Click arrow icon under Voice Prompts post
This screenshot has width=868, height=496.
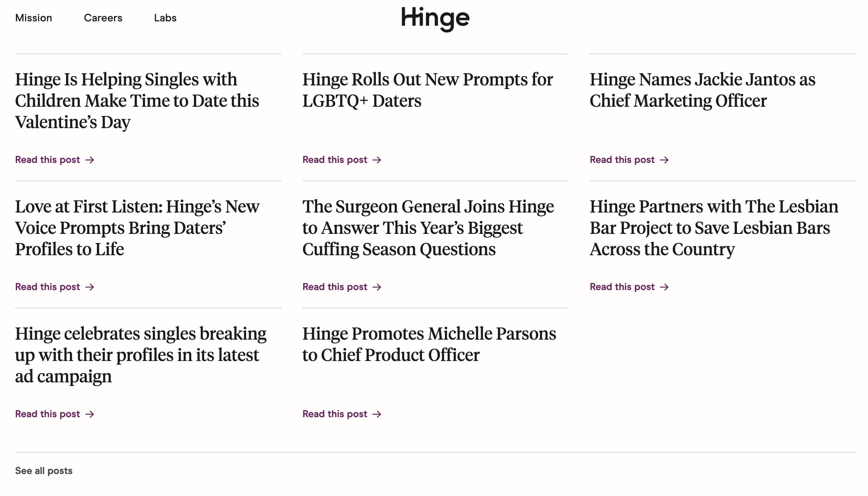click(90, 287)
